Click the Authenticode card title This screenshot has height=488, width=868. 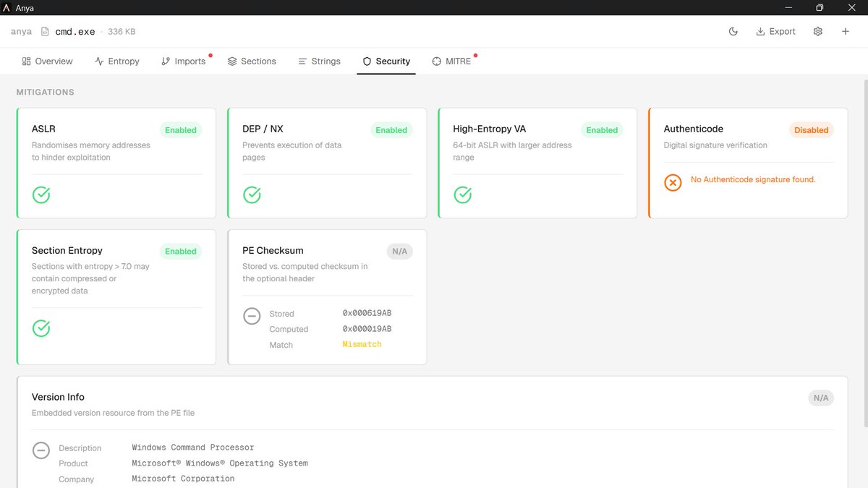pos(694,129)
